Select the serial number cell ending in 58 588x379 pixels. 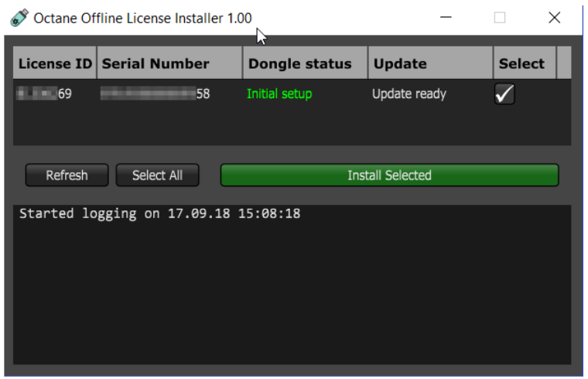(156, 94)
